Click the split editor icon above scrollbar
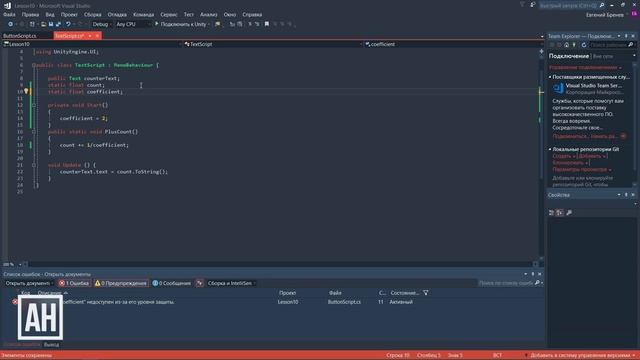 pos(541,51)
